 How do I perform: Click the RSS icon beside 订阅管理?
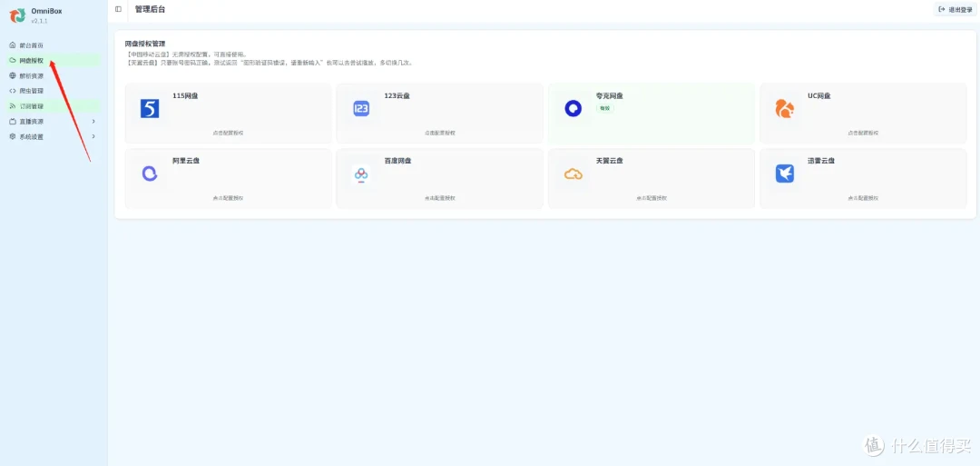pos(13,106)
